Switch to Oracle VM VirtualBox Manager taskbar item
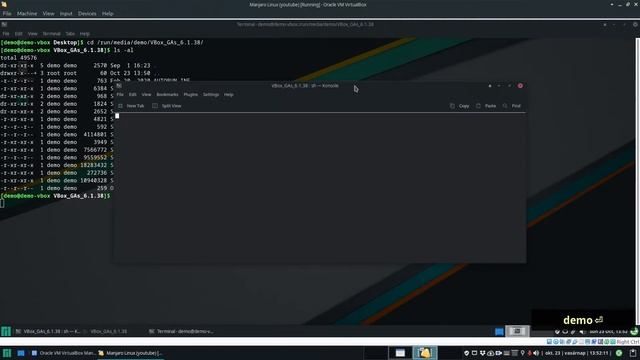Screen dimensions: 640x360 (x=63, y=353)
